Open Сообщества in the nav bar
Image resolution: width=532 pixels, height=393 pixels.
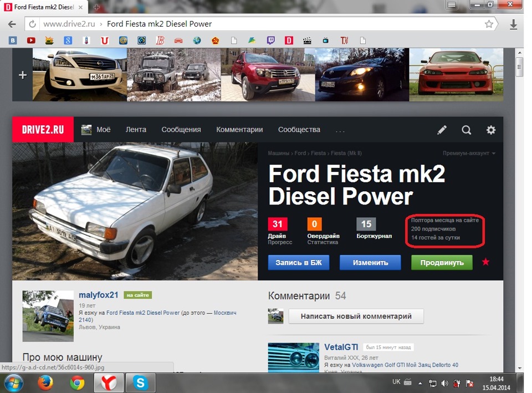(299, 130)
